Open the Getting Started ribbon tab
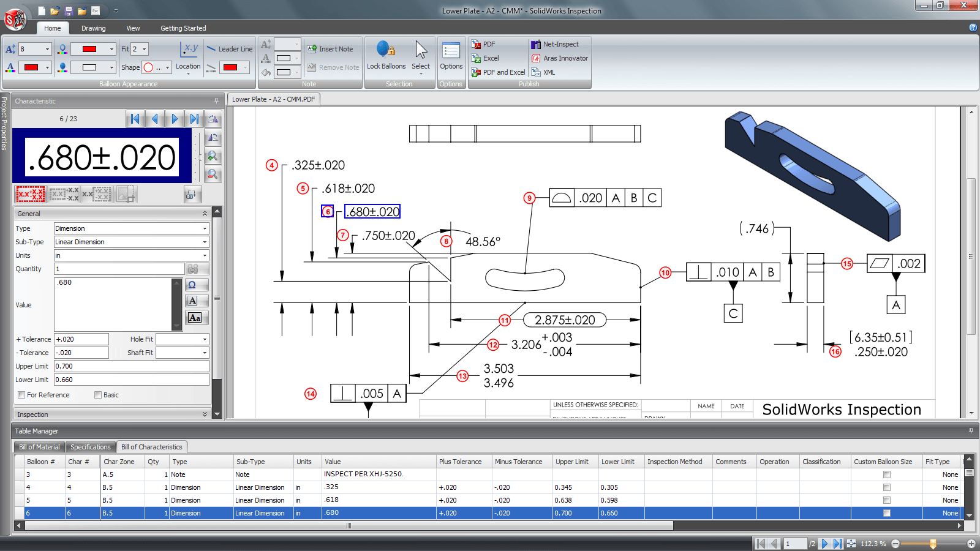 [x=183, y=28]
